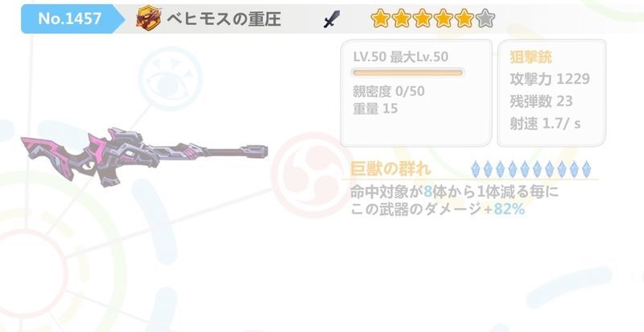Tap the last blue skill crystal icon
This screenshot has height=332, width=644.
(587, 169)
